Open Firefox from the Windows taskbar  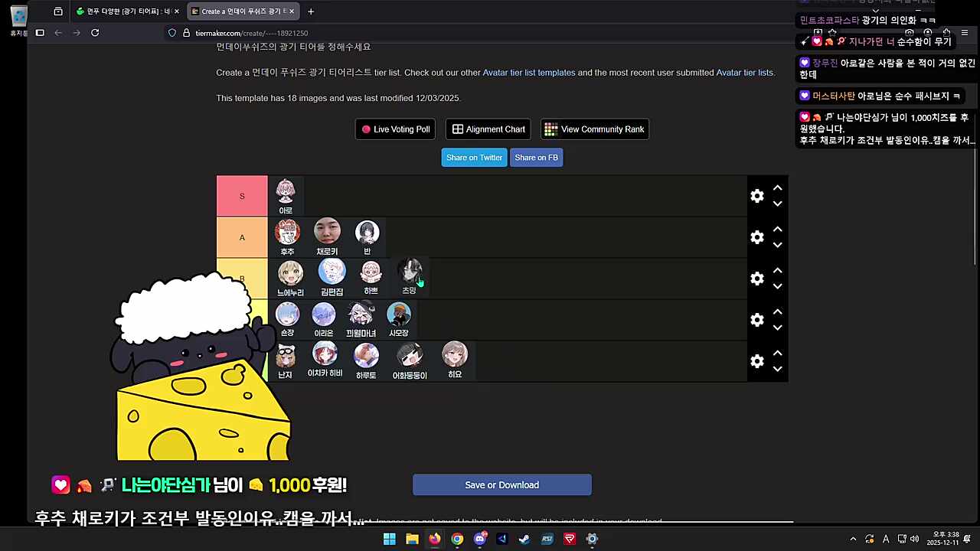click(434, 539)
